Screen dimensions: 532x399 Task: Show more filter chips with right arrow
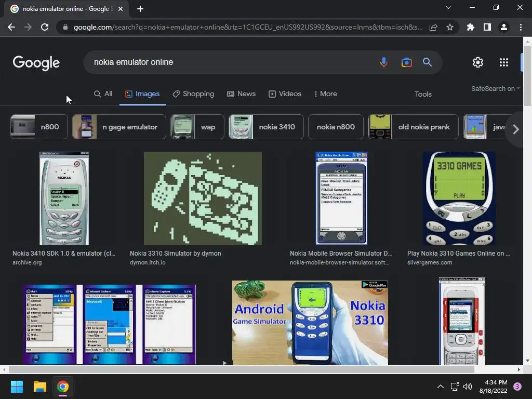tap(516, 129)
